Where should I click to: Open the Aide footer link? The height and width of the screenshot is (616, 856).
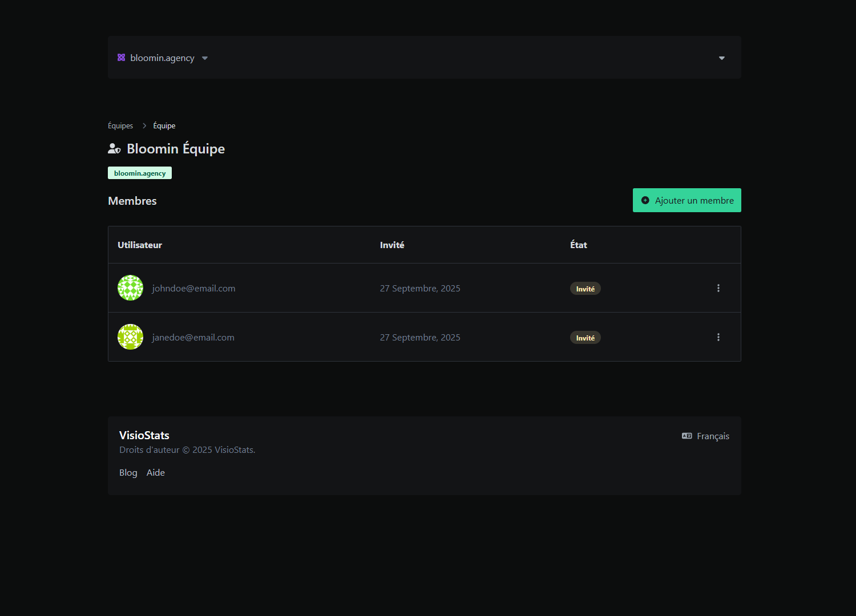155,473
